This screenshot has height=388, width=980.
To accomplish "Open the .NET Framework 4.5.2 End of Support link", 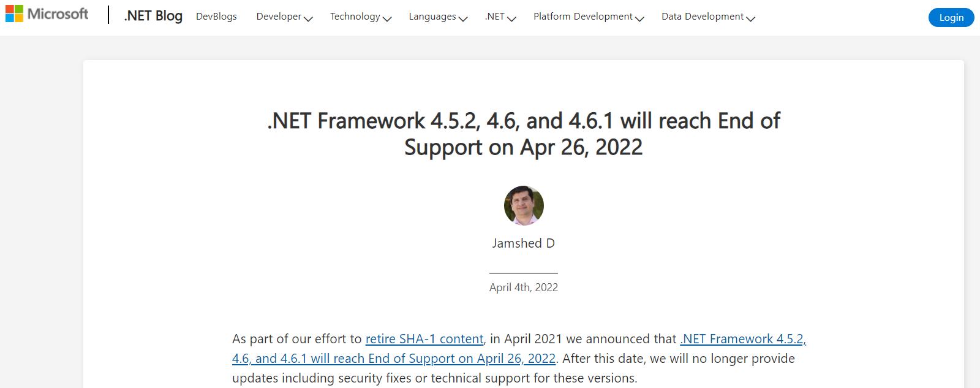I will [x=519, y=349].
